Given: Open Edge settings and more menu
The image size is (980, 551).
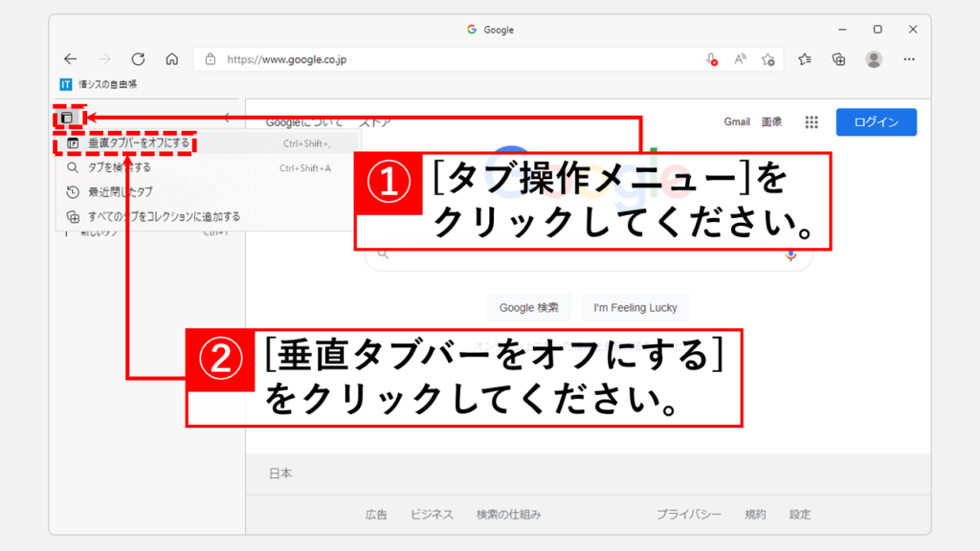Looking at the screenshot, I should point(910,59).
